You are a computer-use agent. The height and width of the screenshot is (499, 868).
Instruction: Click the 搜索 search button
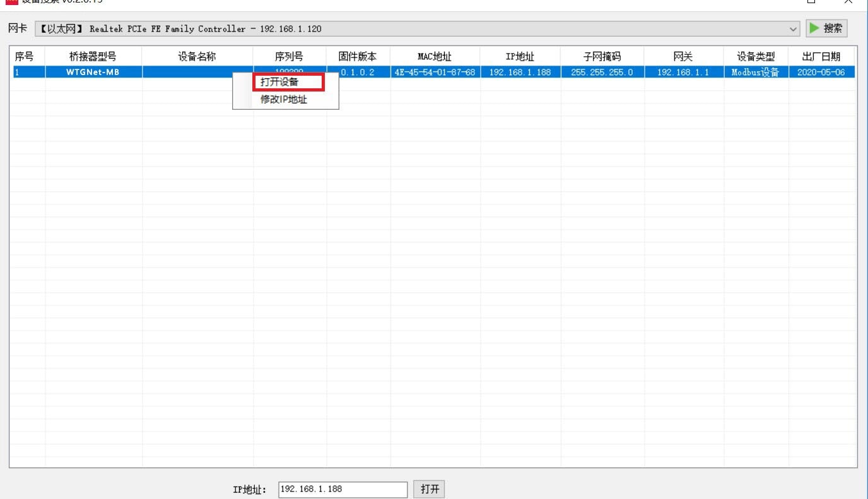[x=826, y=28]
